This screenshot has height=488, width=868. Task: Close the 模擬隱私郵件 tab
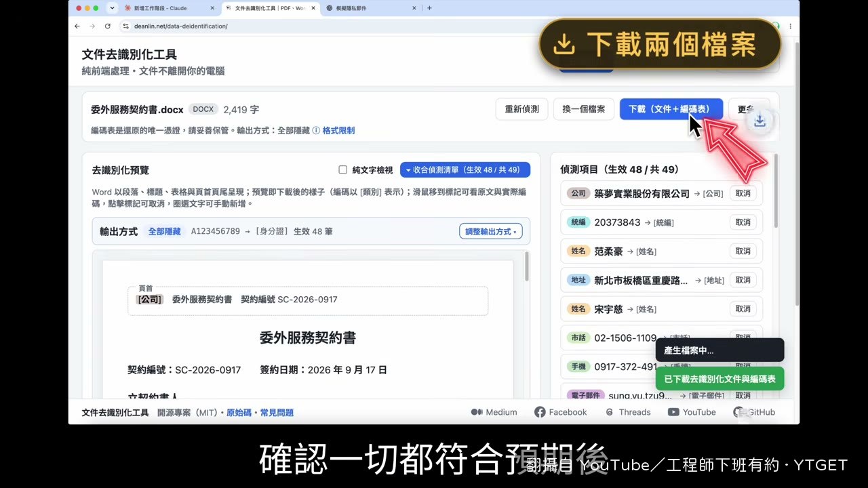coord(414,8)
